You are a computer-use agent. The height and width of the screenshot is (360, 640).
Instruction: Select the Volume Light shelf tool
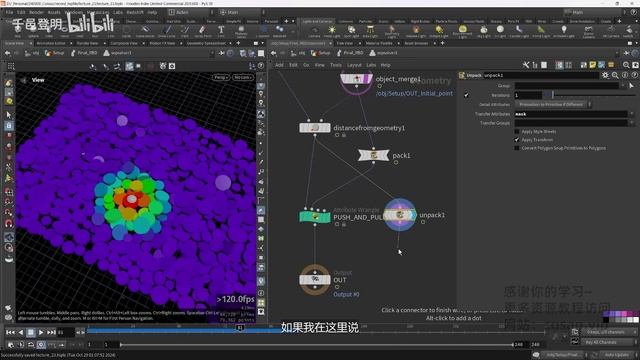(x=416, y=31)
